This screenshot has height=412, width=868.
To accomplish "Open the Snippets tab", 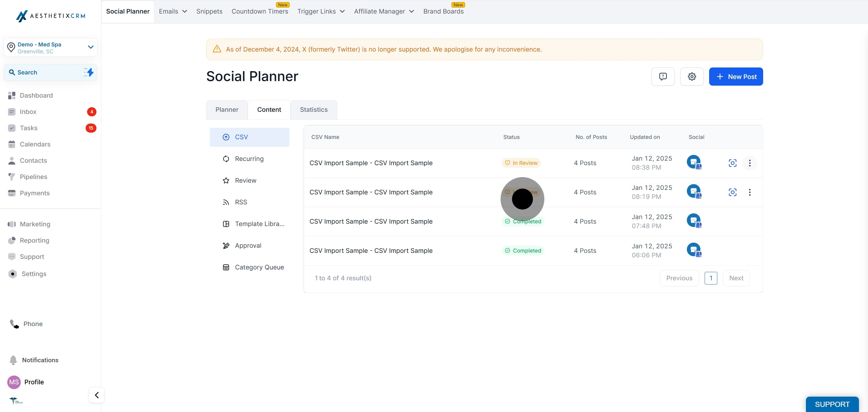I will (x=209, y=11).
